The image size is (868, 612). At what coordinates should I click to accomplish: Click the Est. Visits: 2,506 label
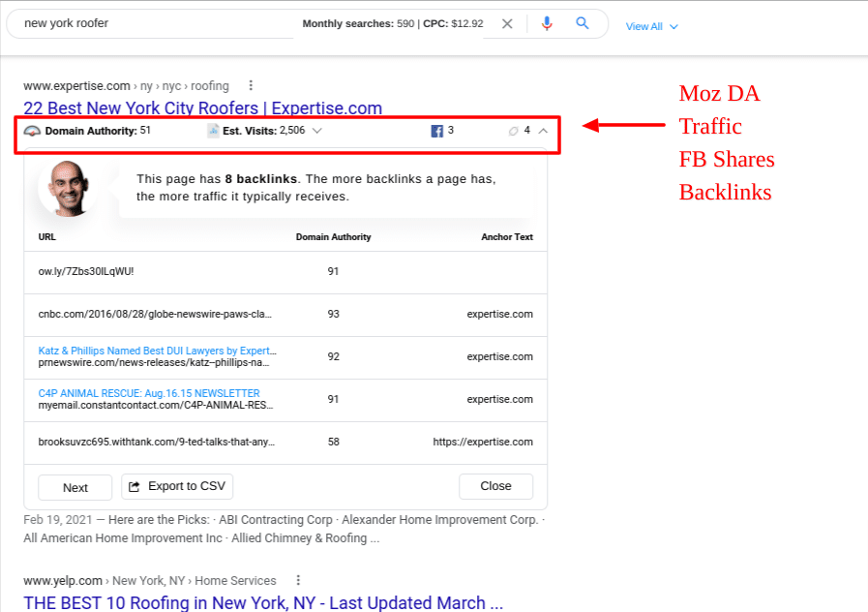pos(263,131)
